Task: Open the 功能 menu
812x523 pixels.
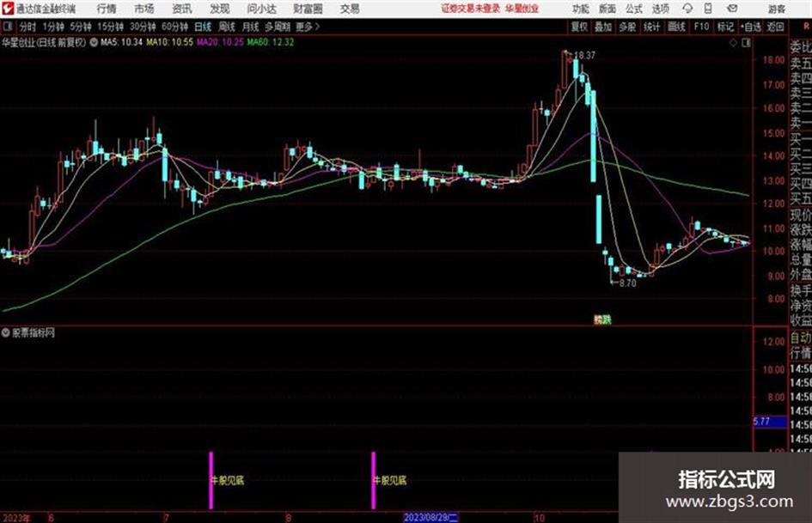Action: click(581, 9)
